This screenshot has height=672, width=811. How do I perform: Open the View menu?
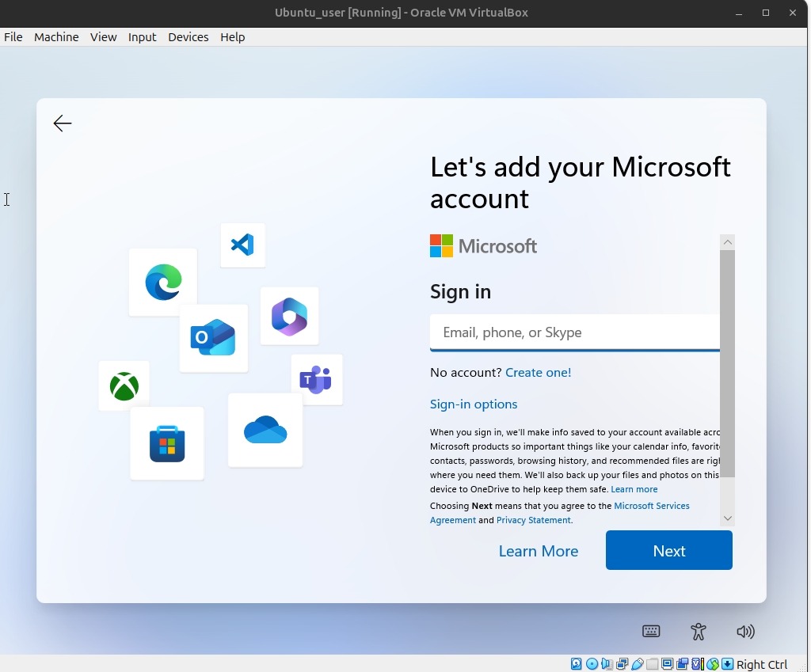point(104,37)
